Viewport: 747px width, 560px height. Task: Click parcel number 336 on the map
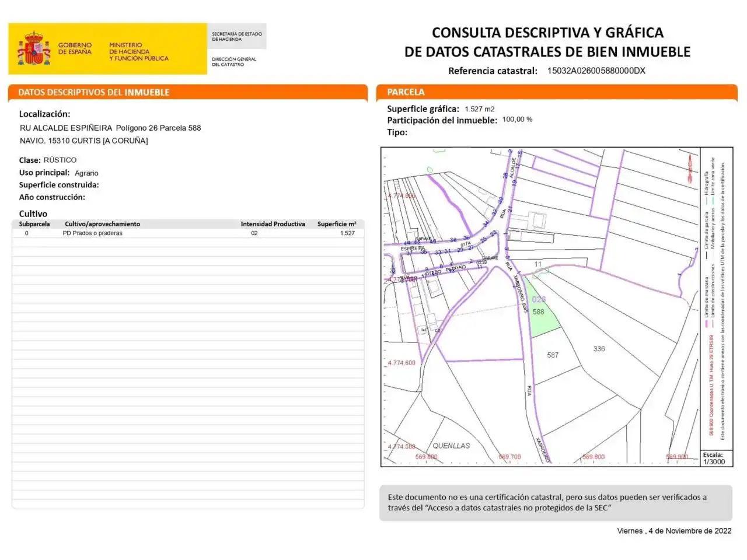(599, 349)
